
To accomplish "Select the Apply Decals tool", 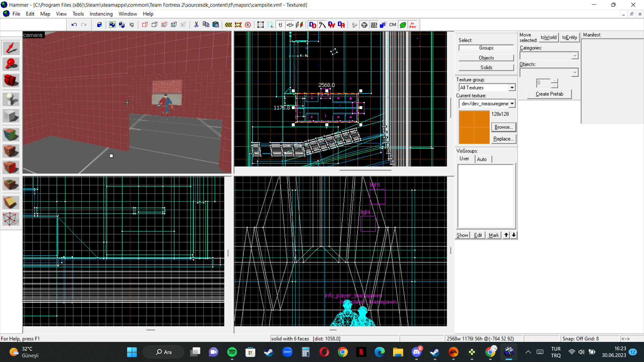I will click(11, 168).
